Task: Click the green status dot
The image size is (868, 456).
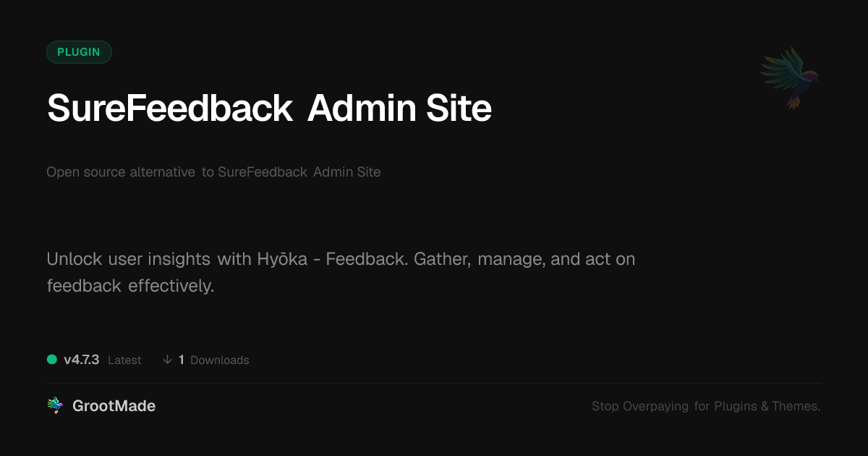Action: (52, 359)
